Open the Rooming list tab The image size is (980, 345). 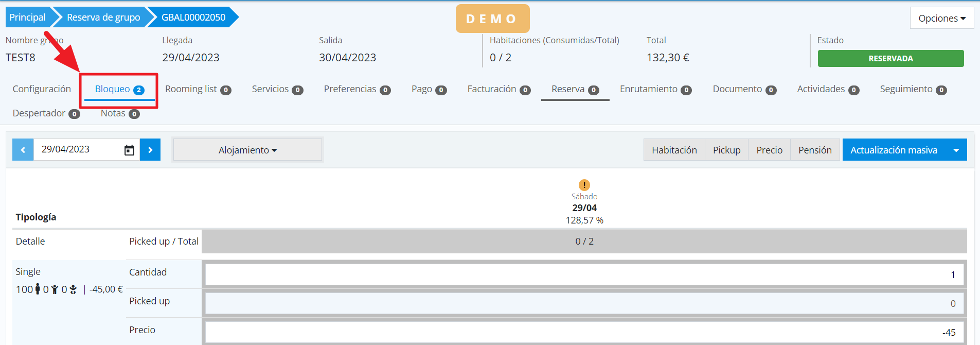[x=198, y=89]
